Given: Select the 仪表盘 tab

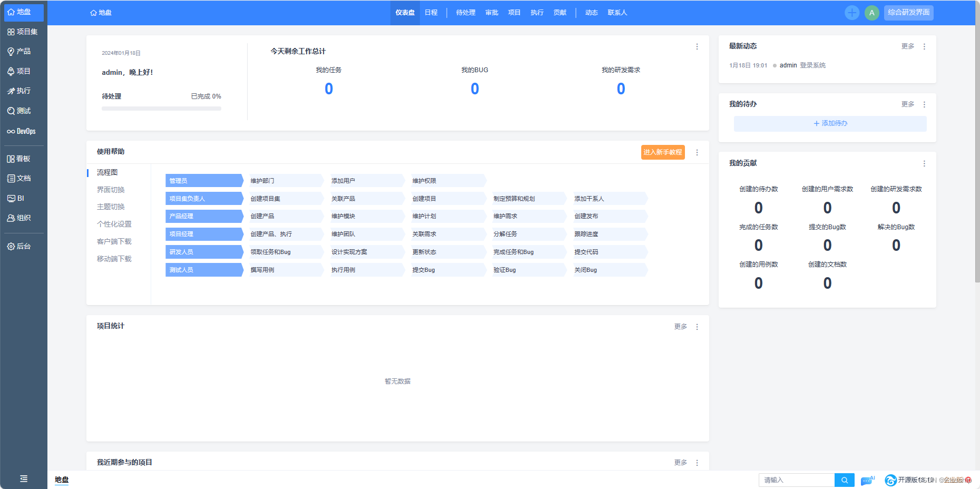Looking at the screenshot, I should pyautogui.click(x=405, y=13).
